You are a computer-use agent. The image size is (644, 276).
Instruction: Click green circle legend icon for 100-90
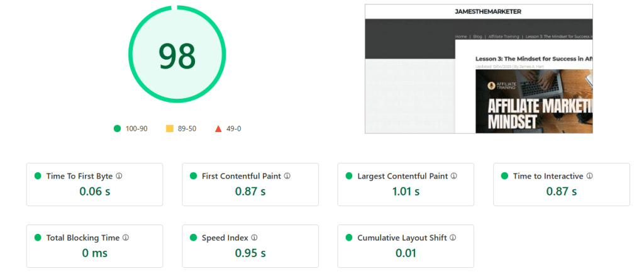118,128
